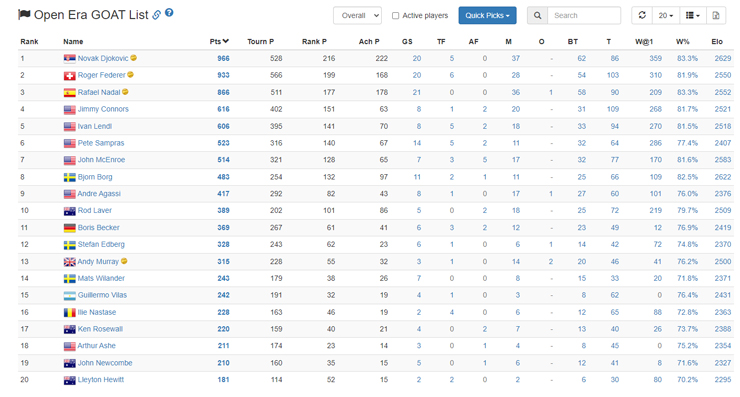
Task: Sort the table by Elo column
Action: tap(717, 42)
